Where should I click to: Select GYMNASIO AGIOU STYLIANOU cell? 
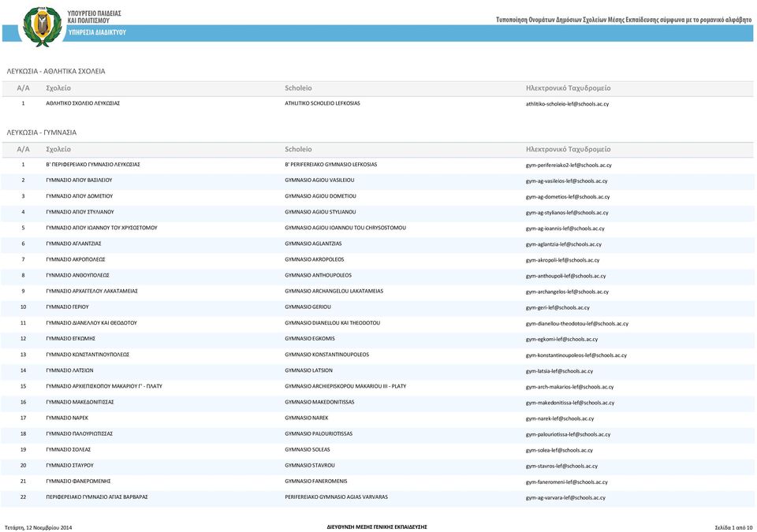[x=320, y=212]
